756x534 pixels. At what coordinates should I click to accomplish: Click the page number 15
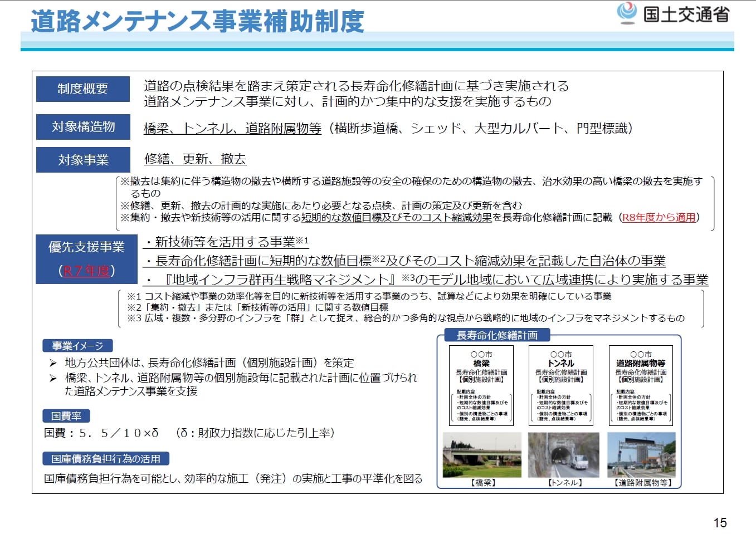click(720, 522)
